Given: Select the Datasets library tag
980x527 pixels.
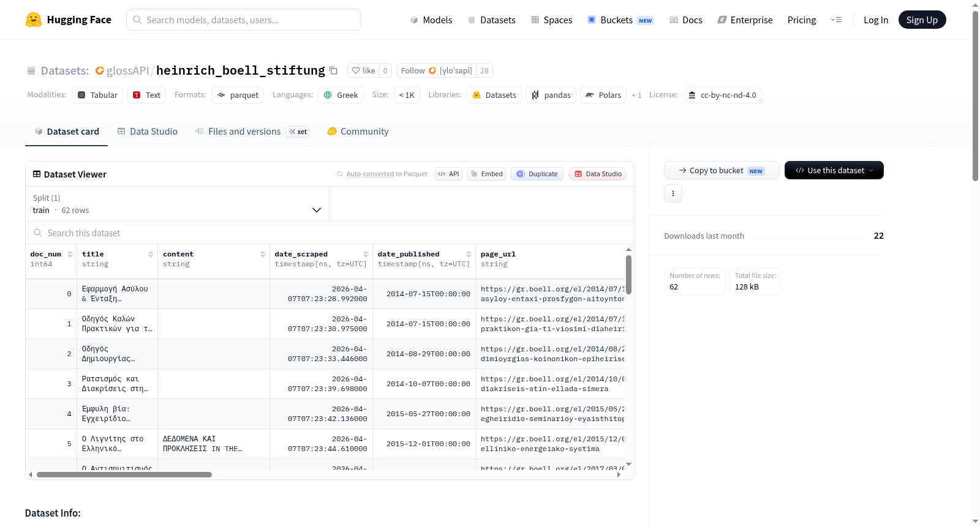Looking at the screenshot, I should 494,95.
